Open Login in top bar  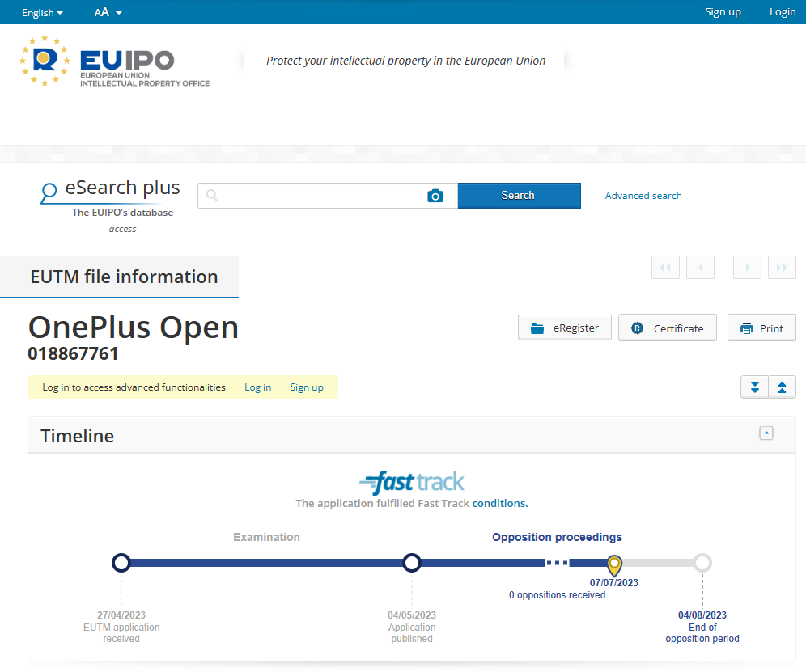783,12
